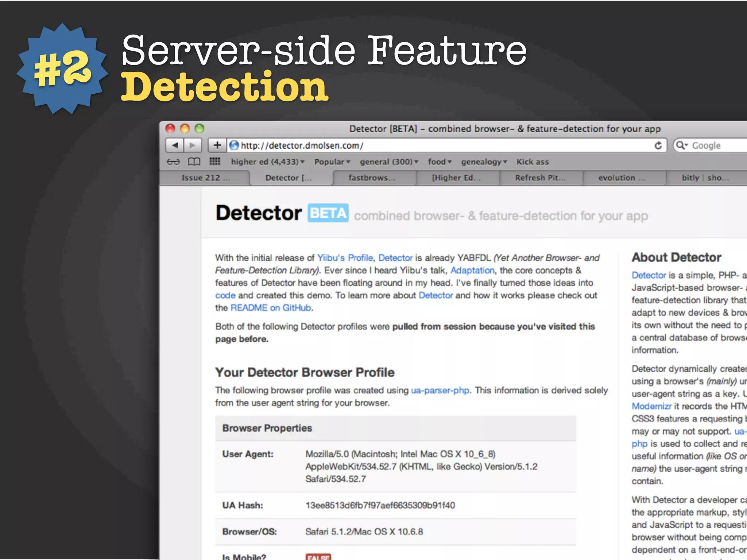This screenshot has width=747, height=560.
Task: Open the README on GitHub link
Action: (271, 308)
